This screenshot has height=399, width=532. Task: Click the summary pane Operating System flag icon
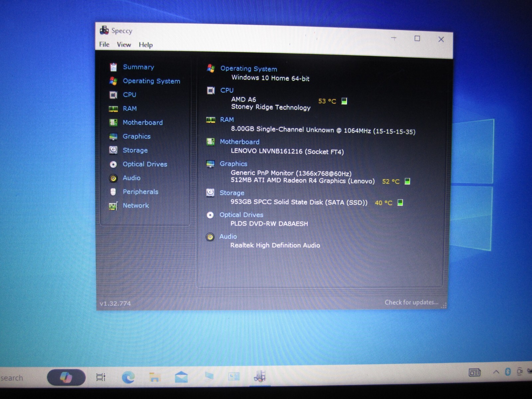(211, 68)
